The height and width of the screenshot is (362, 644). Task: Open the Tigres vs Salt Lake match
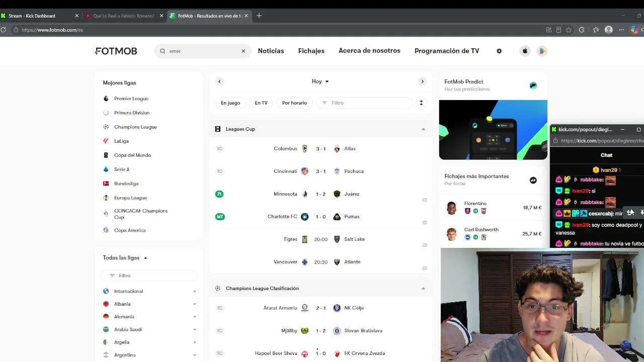pyautogui.click(x=321, y=239)
